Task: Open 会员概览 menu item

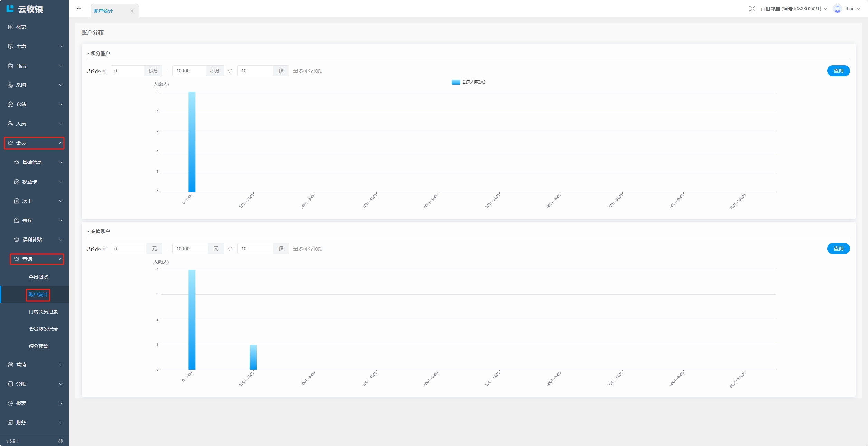Action: (38, 277)
